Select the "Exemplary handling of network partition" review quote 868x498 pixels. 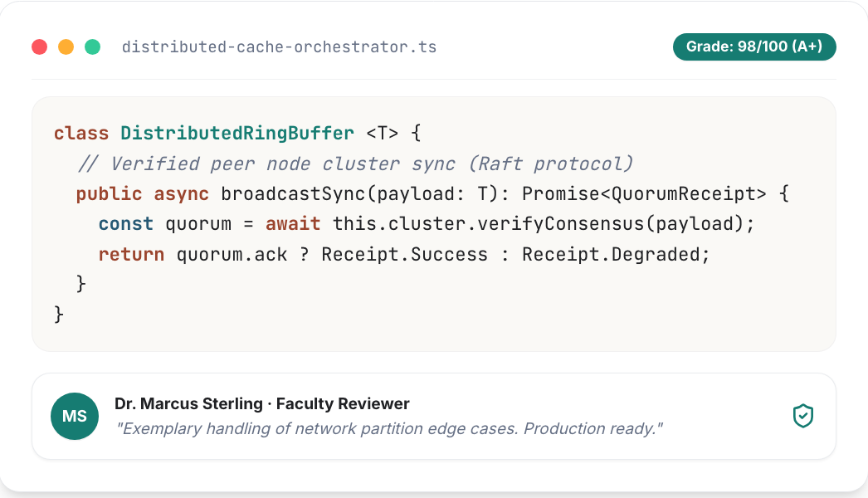pyautogui.click(x=388, y=429)
